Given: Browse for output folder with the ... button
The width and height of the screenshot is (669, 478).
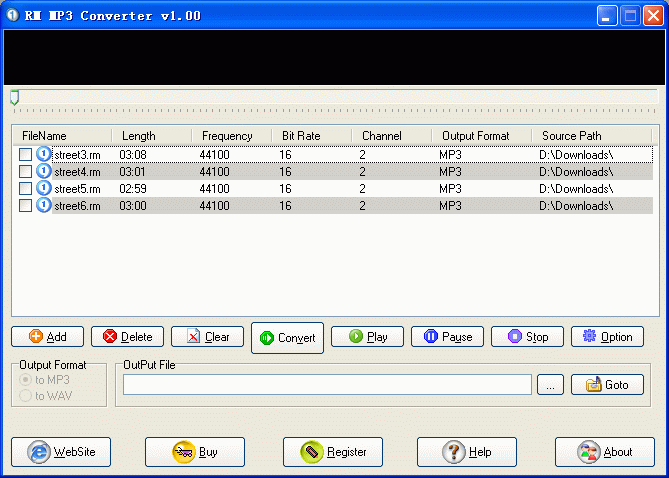Looking at the screenshot, I should (x=550, y=385).
